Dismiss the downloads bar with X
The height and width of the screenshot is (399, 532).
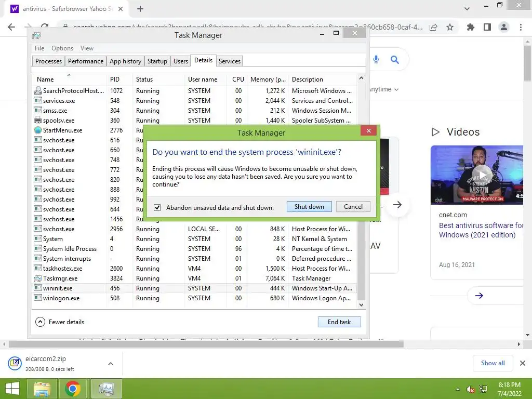[x=523, y=363]
